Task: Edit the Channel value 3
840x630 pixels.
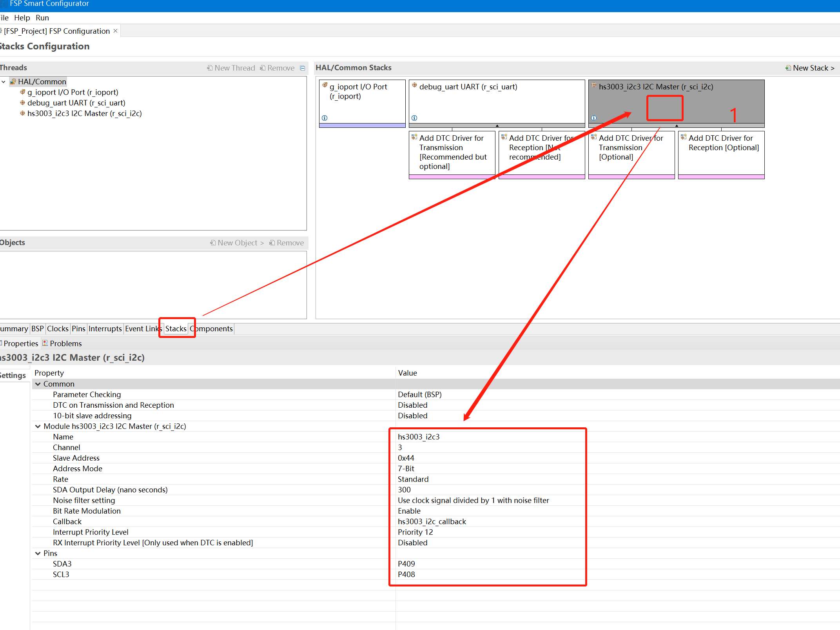Action: [400, 447]
